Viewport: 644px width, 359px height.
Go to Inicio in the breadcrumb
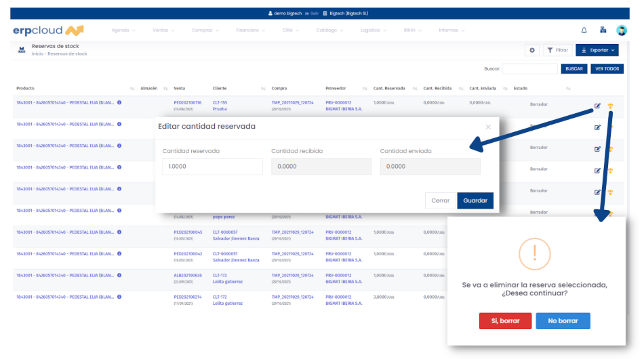click(37, 54)
